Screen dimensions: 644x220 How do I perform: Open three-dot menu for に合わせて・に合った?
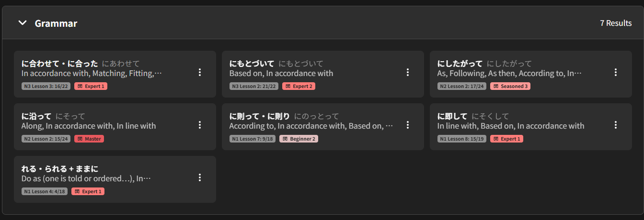pyautogui.click(x=200, y=72)
